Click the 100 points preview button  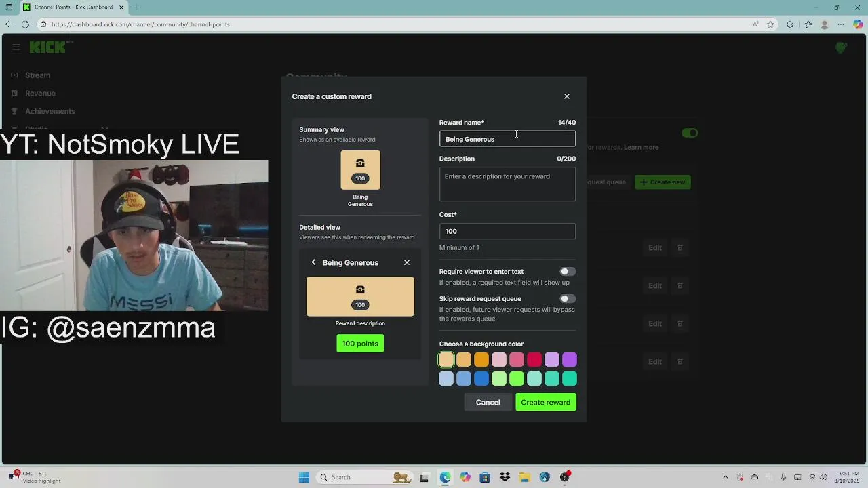(360, 344)
